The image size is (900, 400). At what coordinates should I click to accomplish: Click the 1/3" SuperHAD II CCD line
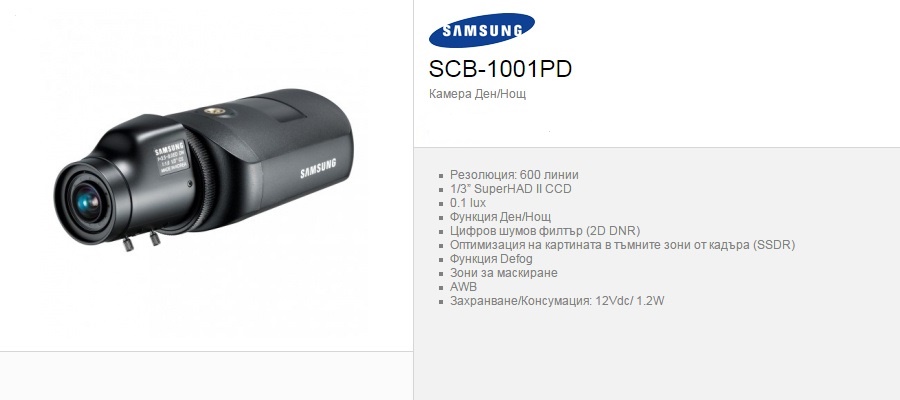[x=511, y=189]
